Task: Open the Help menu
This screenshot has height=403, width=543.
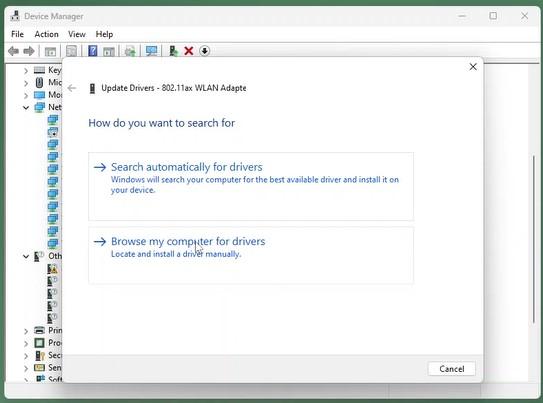Action: 104,34
